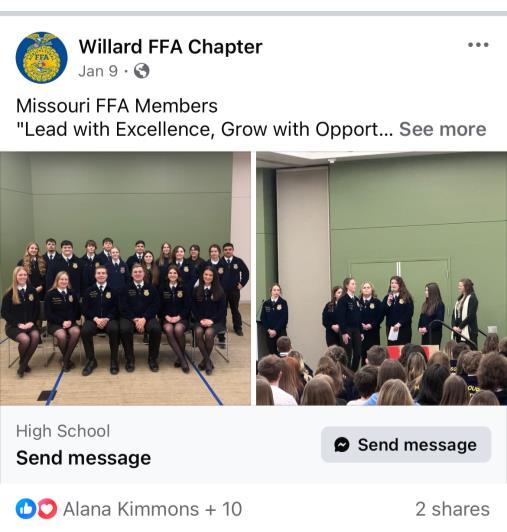Click the gray Send message button
The height and width of the screenshot is (532, 507).
[406, 444]
